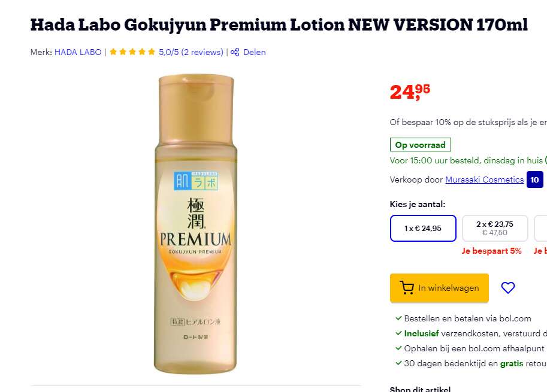Open the HADA LABO brand link
Viewport: 547px width, 392px height.
78,52
